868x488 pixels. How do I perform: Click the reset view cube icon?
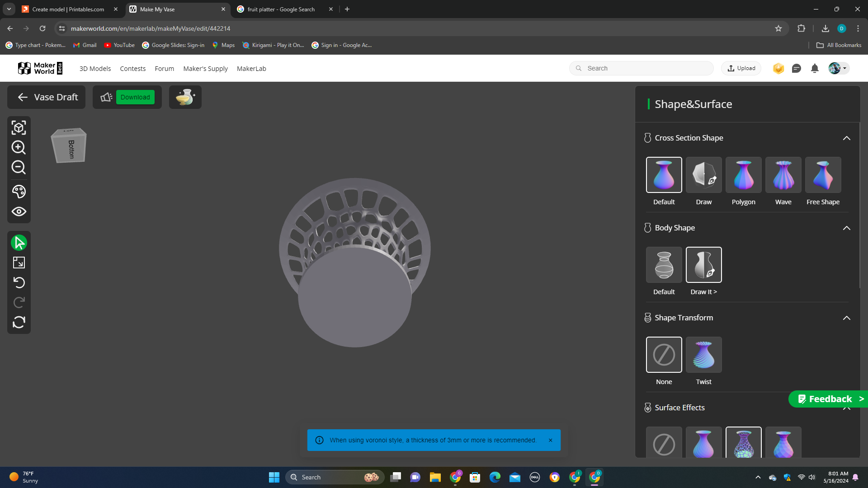pyautogui.click(x=19, y=128)
